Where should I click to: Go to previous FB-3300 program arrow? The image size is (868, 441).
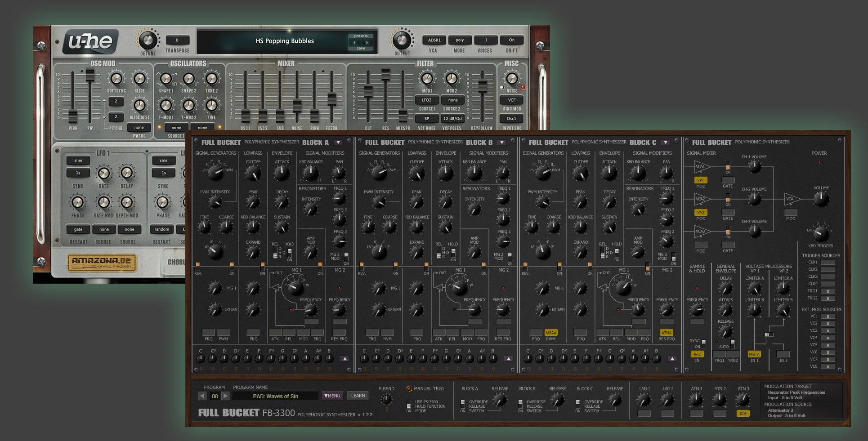[x=202, y=396]
